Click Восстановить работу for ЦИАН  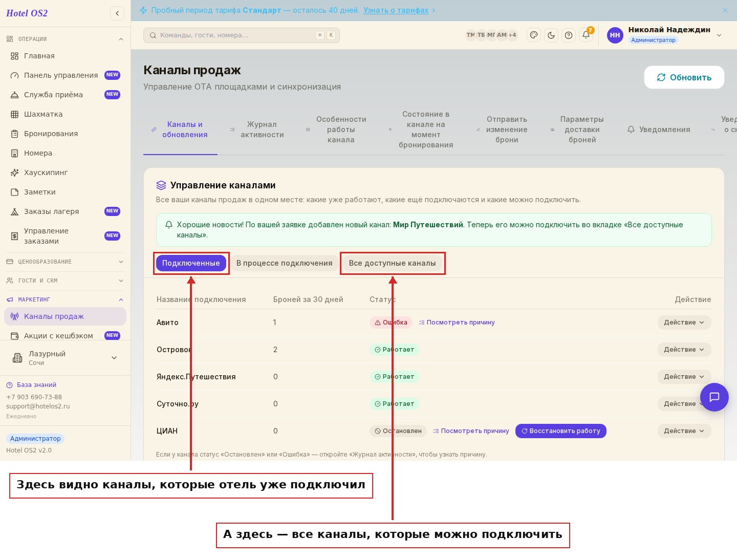click(x=561, y=431)
